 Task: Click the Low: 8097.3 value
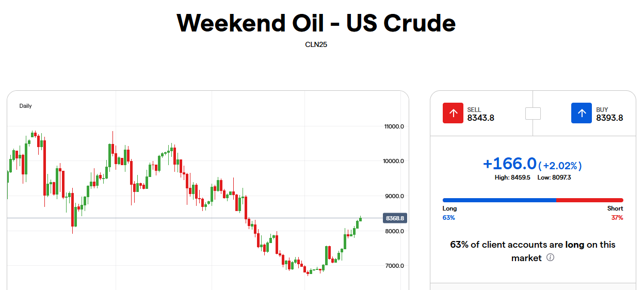[x=554, y=178]
